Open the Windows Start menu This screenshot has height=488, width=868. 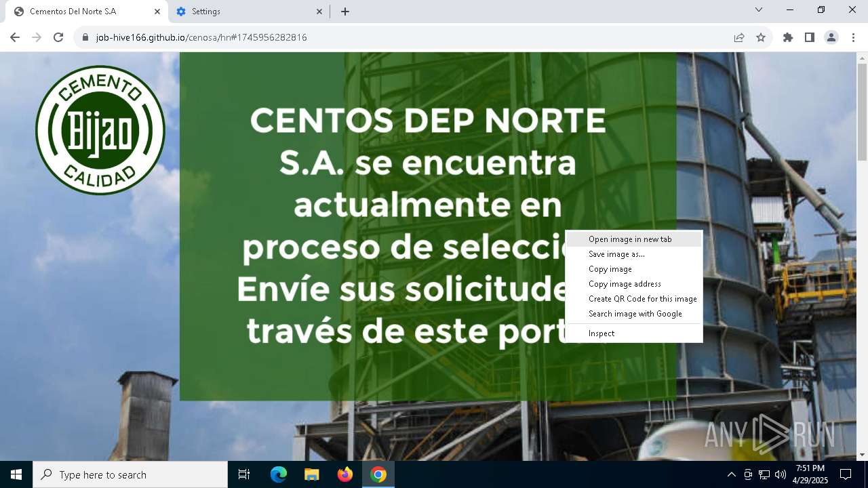point(16,474)
